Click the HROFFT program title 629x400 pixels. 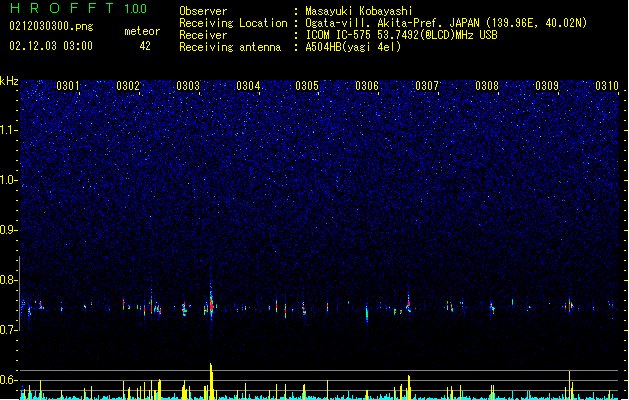point(63,8)
